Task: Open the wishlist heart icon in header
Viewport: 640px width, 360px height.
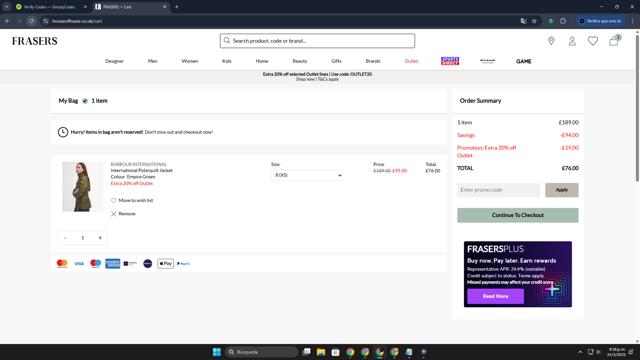Action: pyautogui.click(x=593, y=41)
